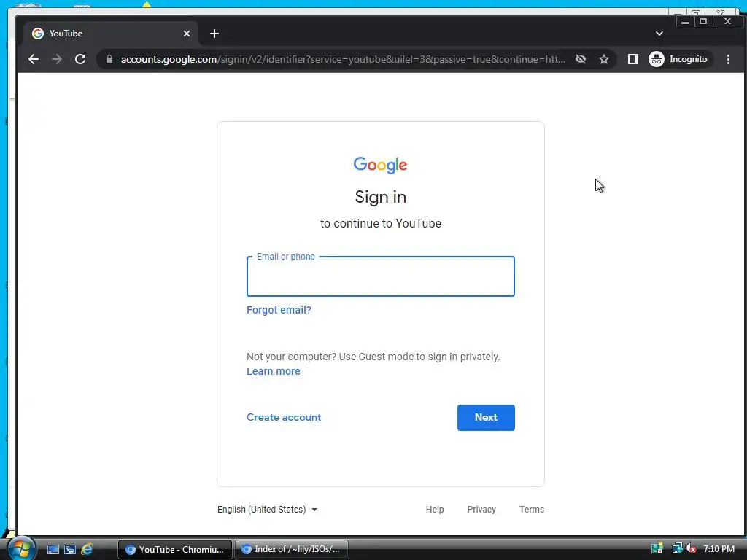
Task: Click the muted volume tray icon
Action: pos(691,548)
